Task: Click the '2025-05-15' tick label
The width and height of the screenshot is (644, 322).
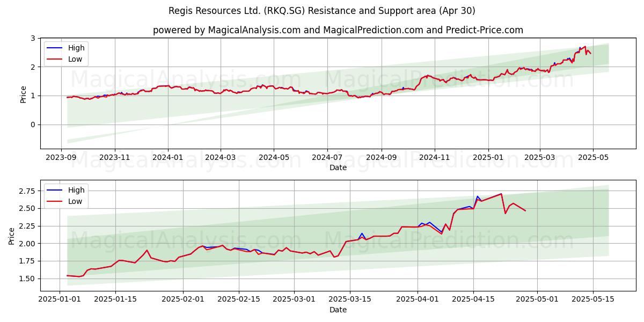Action: [x=593, y=299]
